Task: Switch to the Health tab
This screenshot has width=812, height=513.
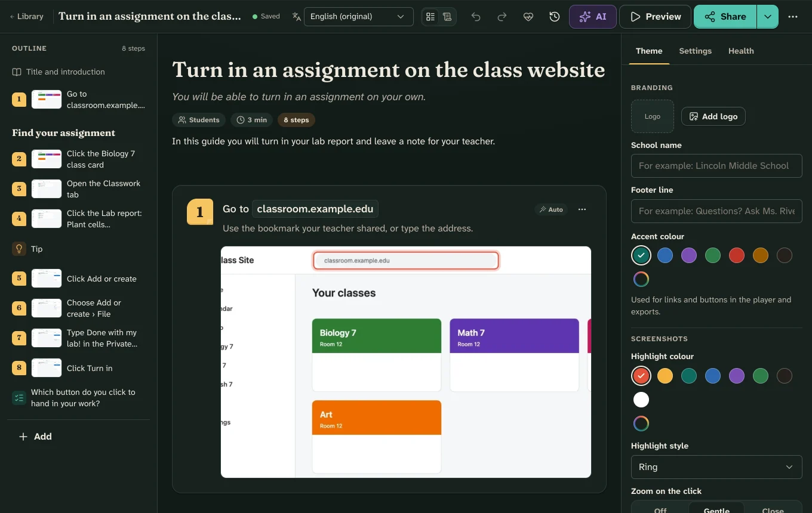Action: click(x=741, y=51)
